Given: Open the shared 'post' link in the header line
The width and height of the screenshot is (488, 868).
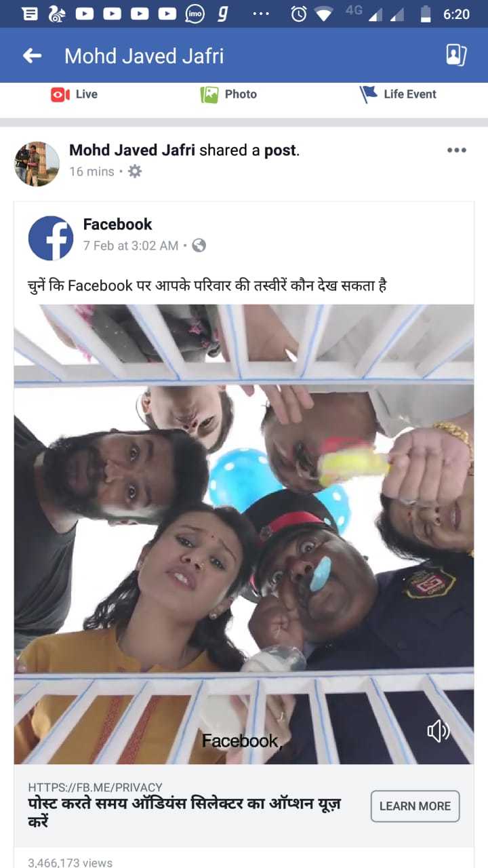Looking at the screenshot, I should (280, 151).
